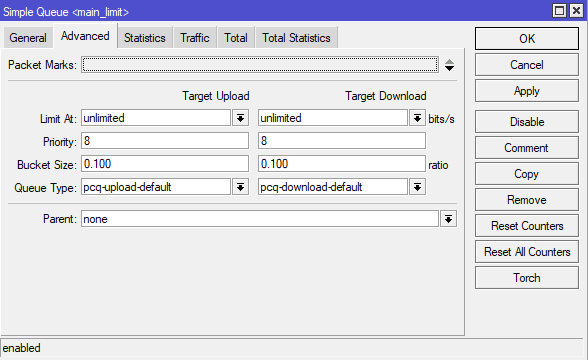Click Reset All Counters button
The width and height of the screenshot is (588, 360).
click(x=527, y=252)
